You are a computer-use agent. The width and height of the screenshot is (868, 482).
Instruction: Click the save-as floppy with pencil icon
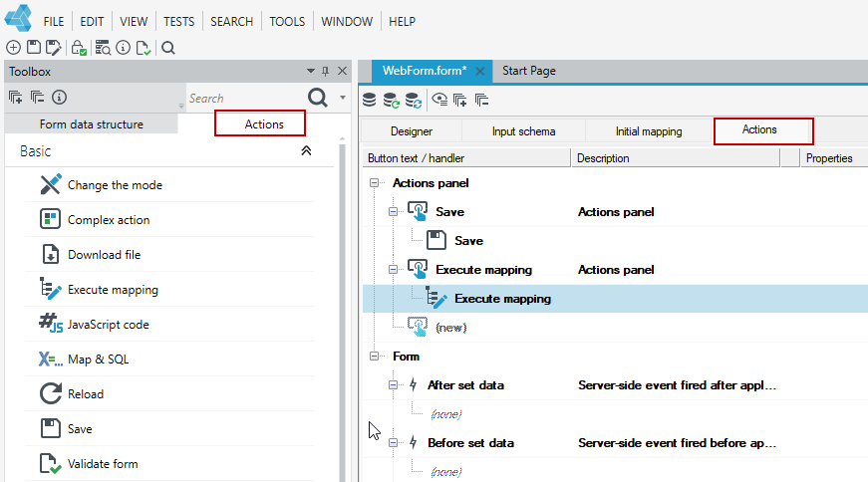(x=53, y=48)
